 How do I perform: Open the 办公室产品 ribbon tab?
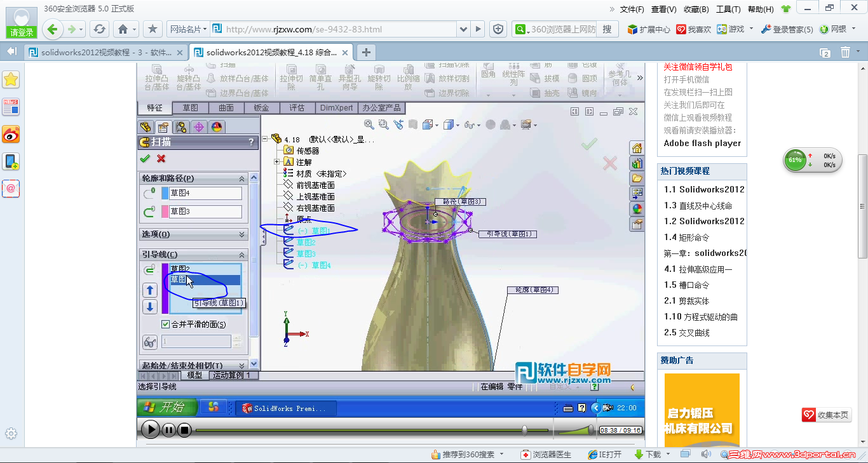pyautogui.click(x=381, y=108)
